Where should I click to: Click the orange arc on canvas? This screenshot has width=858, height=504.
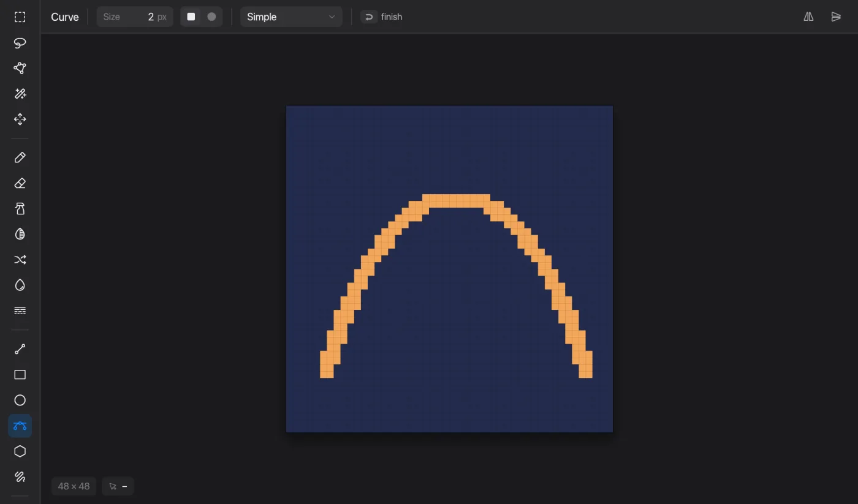pos(456,201)
